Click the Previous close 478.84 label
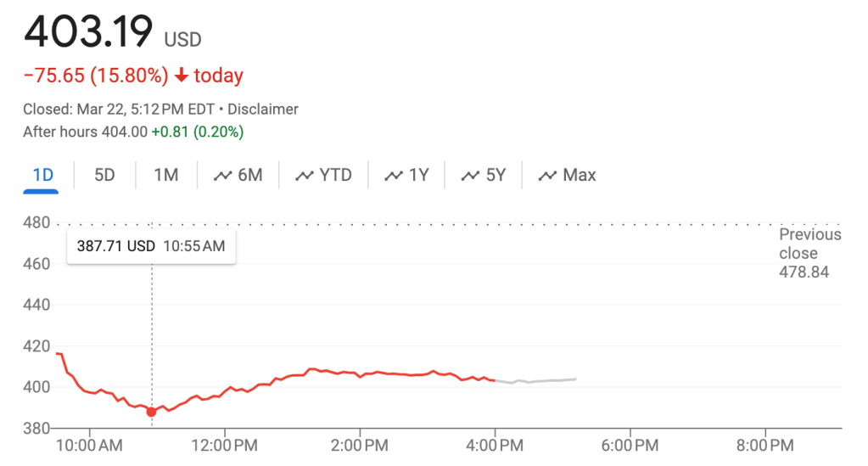Screen dimensions: 868x466 pos(809,253)
